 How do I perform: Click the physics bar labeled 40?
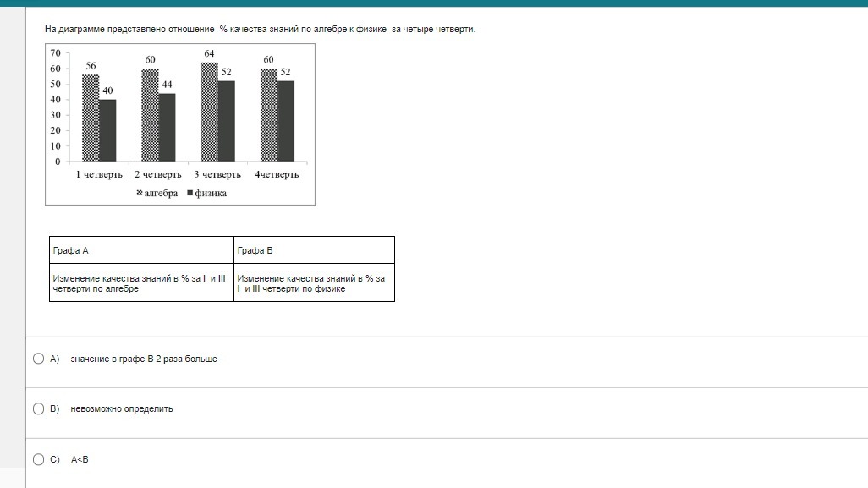point(107,130)
